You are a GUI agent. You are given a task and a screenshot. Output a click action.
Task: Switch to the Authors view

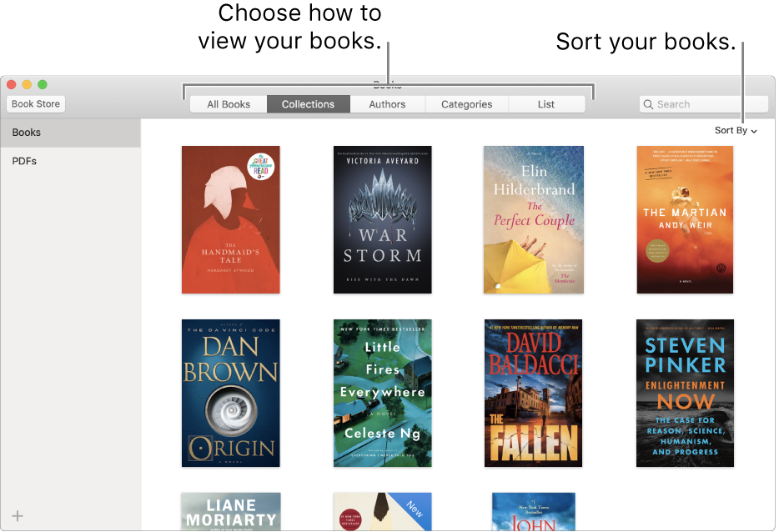pyautogui.click(x=387, y=104)
